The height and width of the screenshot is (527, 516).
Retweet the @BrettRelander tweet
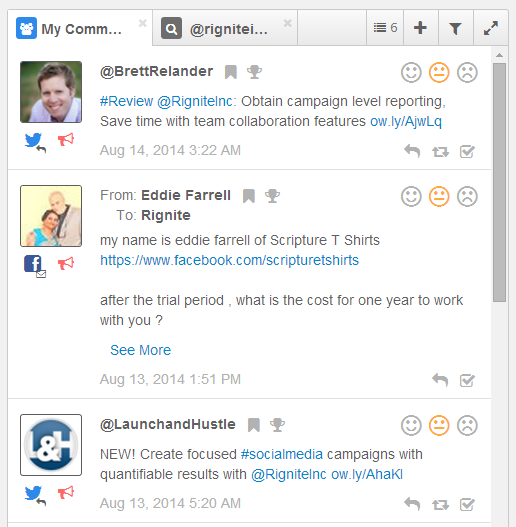tap(440, 152)
